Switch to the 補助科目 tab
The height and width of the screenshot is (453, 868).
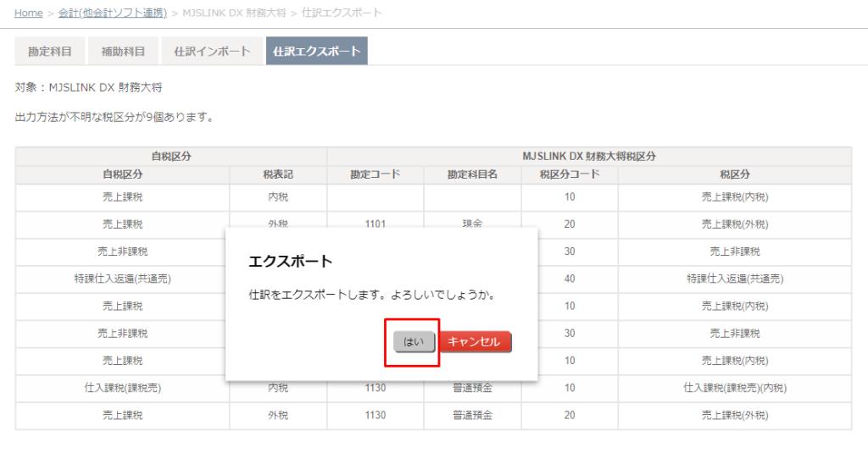coord(123,51)
